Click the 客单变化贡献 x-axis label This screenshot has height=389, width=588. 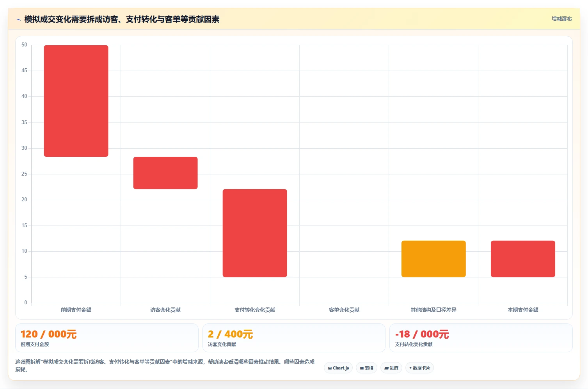[x=344, y=310]
